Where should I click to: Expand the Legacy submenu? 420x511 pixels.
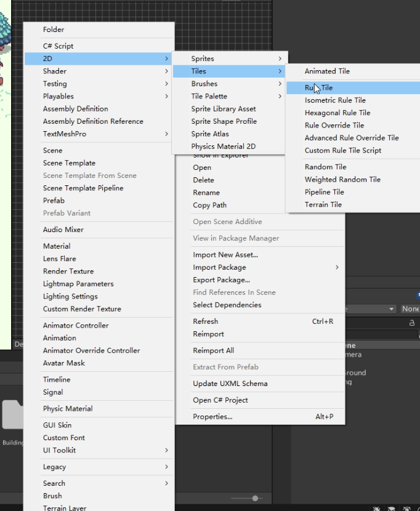[x=99, y=467]
